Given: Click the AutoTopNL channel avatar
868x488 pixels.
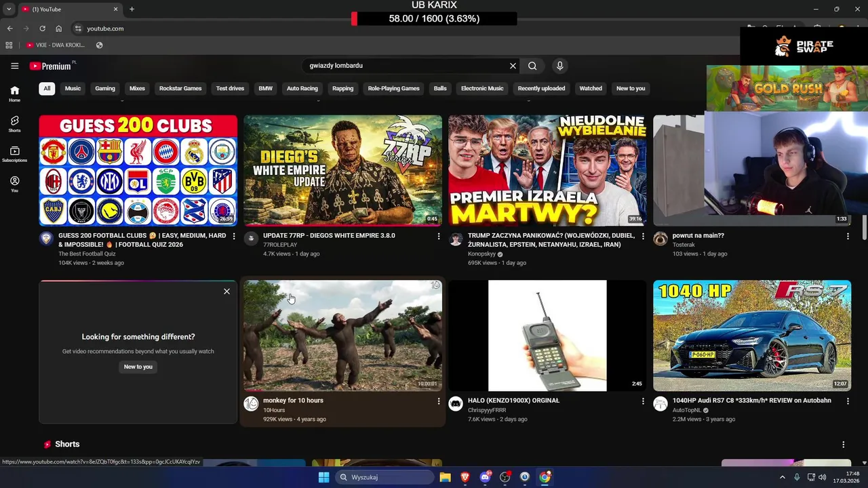Looking at the screenshot, I should (660, 404).
